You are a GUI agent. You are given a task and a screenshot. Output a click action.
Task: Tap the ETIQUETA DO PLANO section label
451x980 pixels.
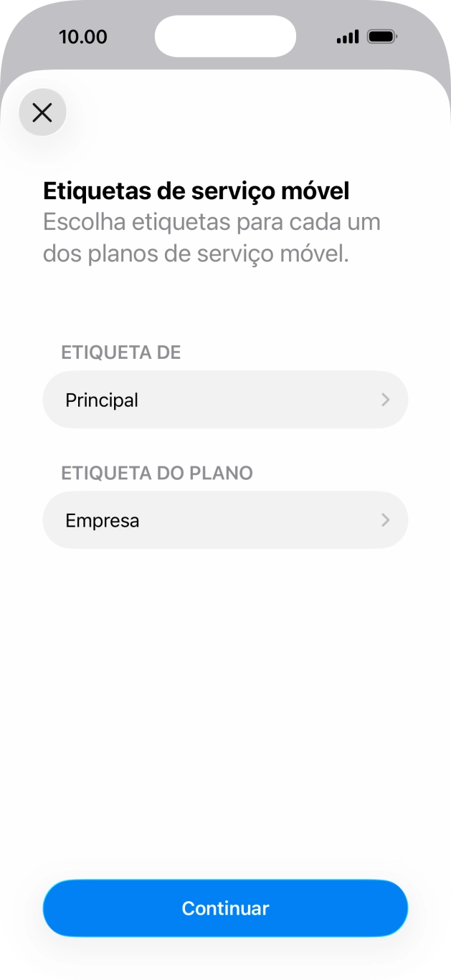point(157,473)
